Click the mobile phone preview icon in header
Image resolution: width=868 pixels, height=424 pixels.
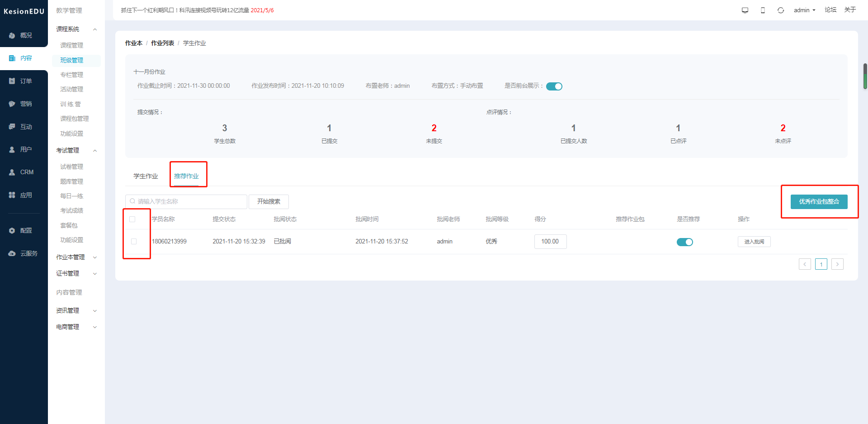763,10
